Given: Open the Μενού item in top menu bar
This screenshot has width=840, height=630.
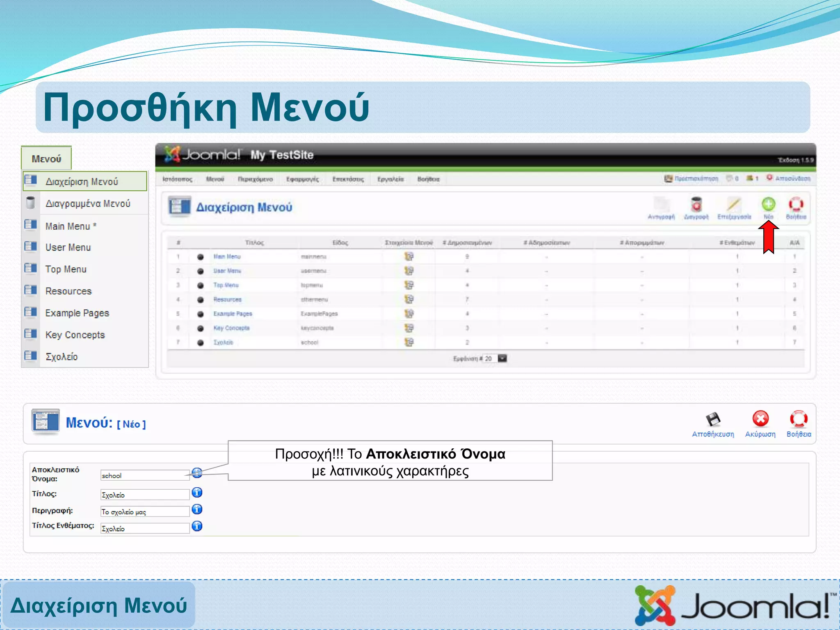Looking at the screenshot, I should [215, 179].
